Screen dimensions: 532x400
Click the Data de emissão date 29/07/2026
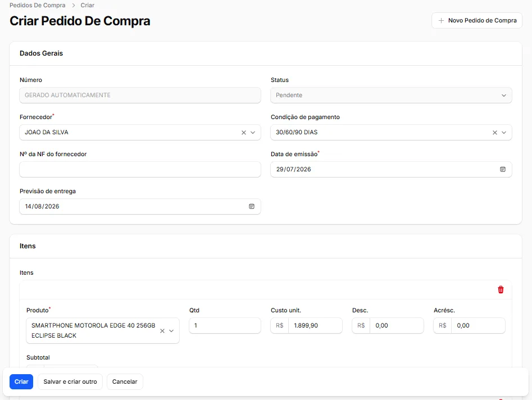(293, 169)
